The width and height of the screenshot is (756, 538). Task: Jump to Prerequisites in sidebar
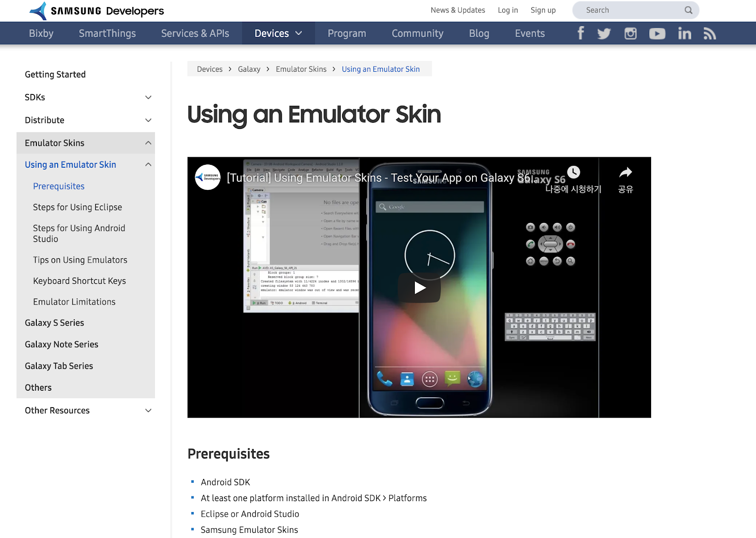(x=59, y=186)
